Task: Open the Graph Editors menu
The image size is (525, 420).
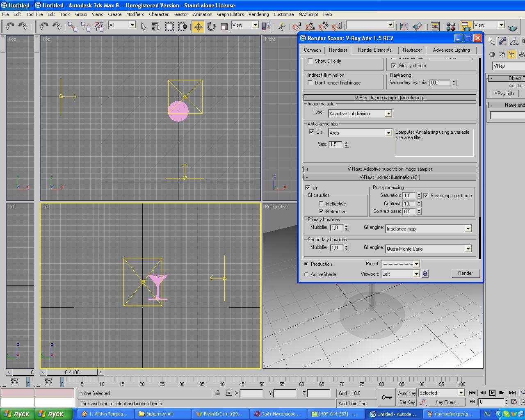Action: pyautogui.click(x=230, y=14)
